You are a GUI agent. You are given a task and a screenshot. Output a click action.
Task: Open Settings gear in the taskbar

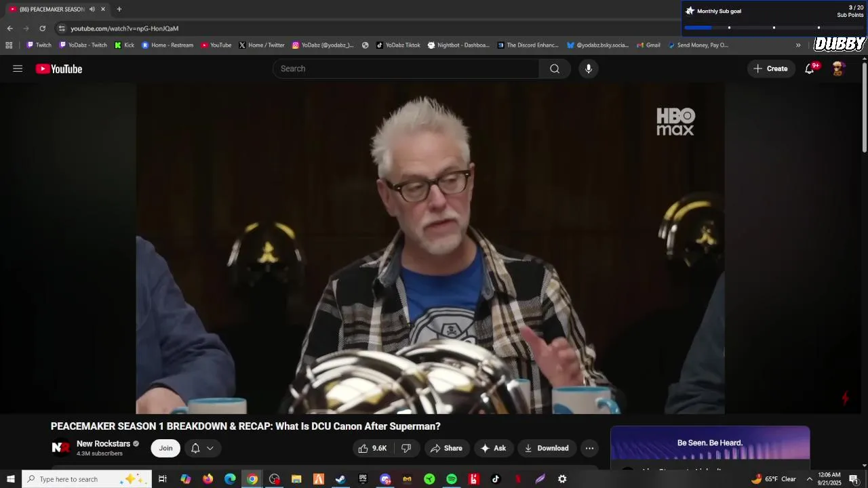pyautogui.click(x=562, y=479)
